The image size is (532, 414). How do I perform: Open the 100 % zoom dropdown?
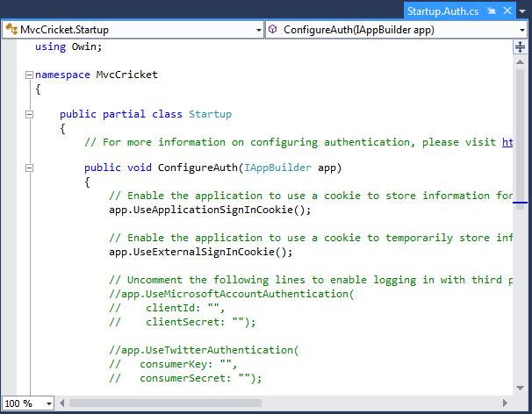pos(49,403)
